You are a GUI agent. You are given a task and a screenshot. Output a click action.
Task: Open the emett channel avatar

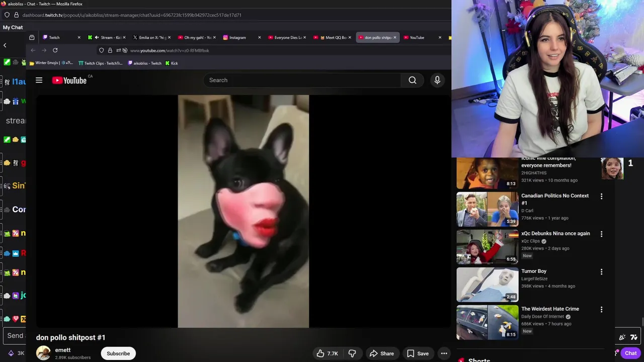43,353
